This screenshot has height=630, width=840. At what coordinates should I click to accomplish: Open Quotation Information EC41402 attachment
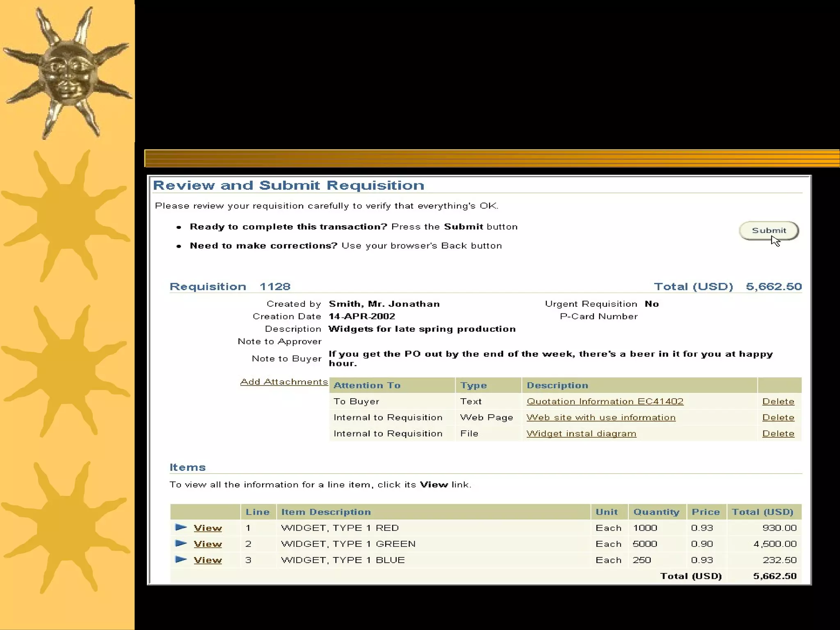click(x=605, y=401)
